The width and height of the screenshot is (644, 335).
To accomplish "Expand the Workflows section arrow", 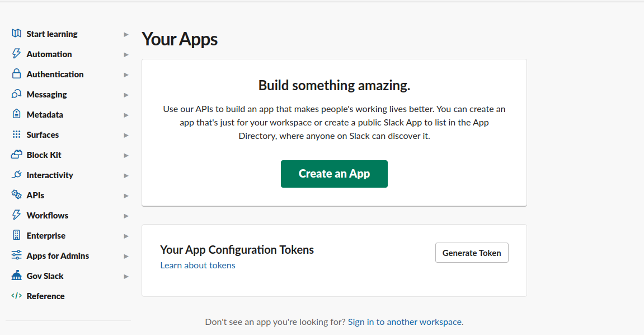I will tap(126, 216).
